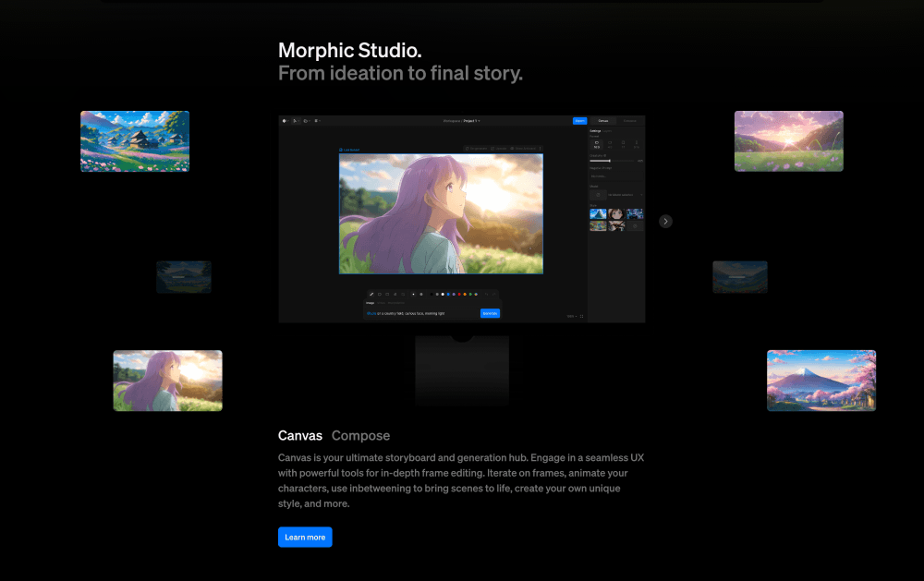Open the sunset meadow floating image
This screenshot has width=924, height=581.
(788, 141)
